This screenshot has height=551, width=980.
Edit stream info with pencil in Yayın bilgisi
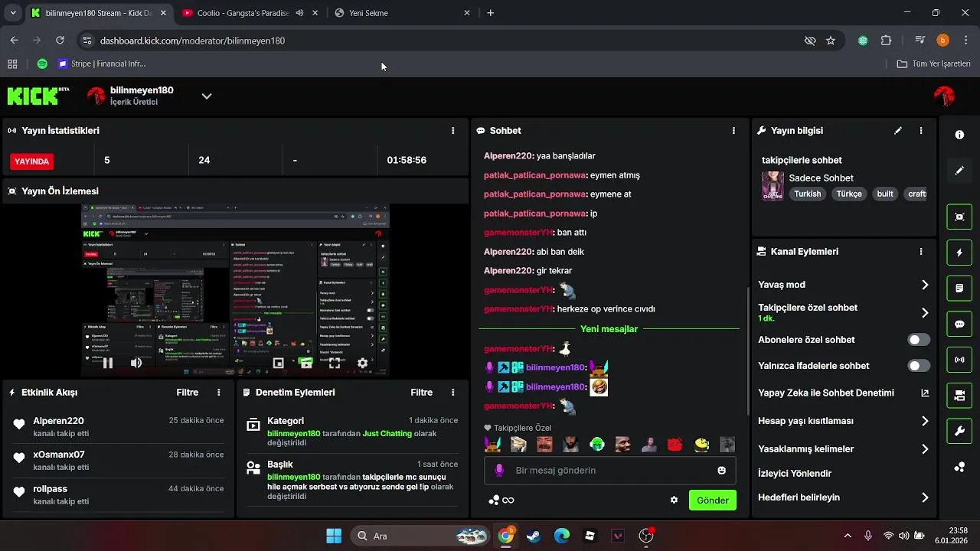click(x=898, y=131)
